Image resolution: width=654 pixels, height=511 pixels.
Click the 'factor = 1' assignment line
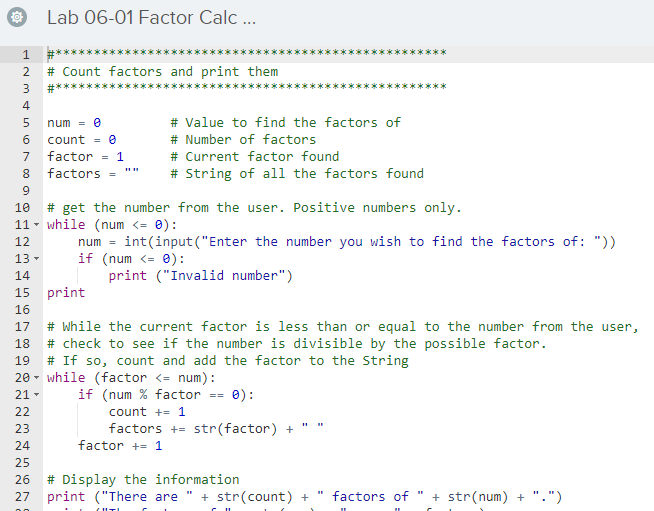pos(85,156)
